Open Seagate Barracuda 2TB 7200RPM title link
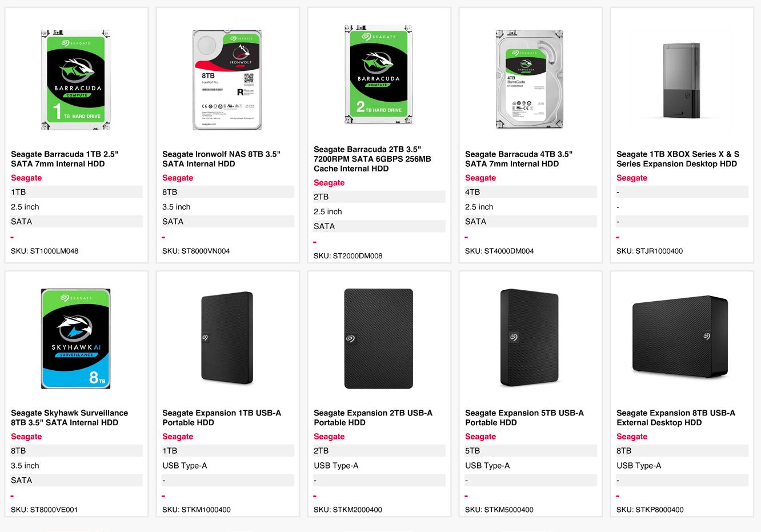761x532 pixels. click(x=373, y=159)
